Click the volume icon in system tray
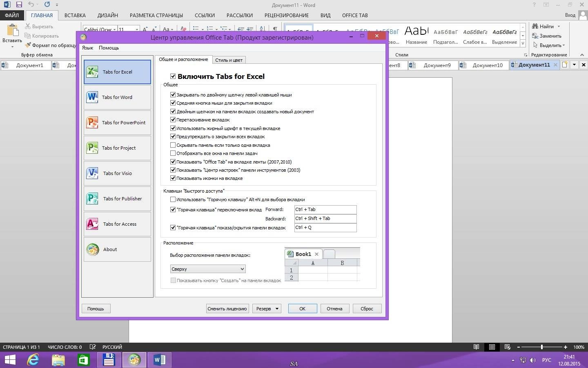Viewport: 588px width, 368px height. (532, 360)
